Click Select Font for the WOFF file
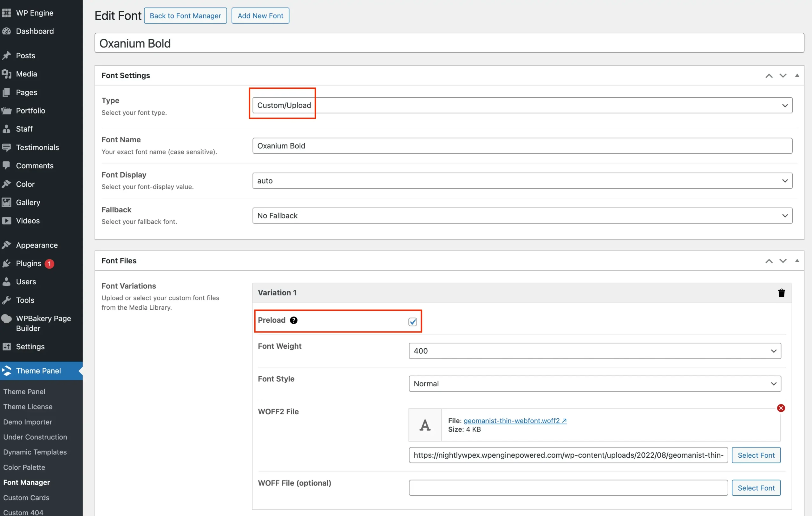812x516 pixels. (x=756, y=488)
